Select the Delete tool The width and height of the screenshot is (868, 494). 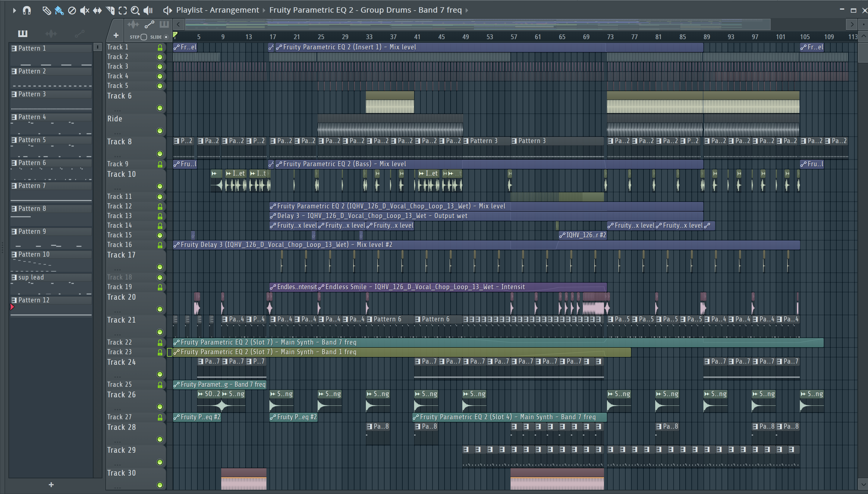72,11
